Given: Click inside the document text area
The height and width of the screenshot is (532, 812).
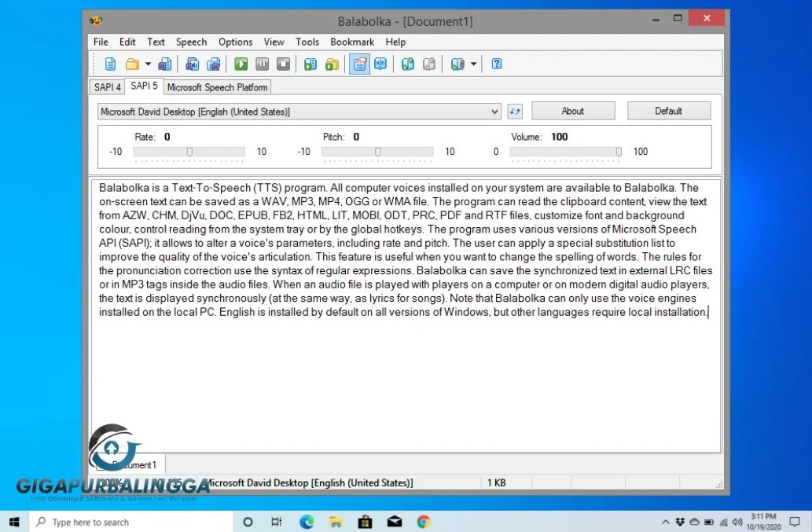Looking at the screenshot, I should pos(406,316).
